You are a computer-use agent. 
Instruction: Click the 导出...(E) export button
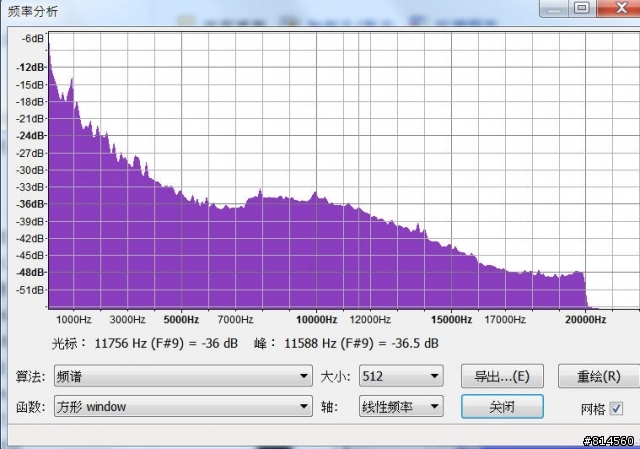(x=502, y=376)
